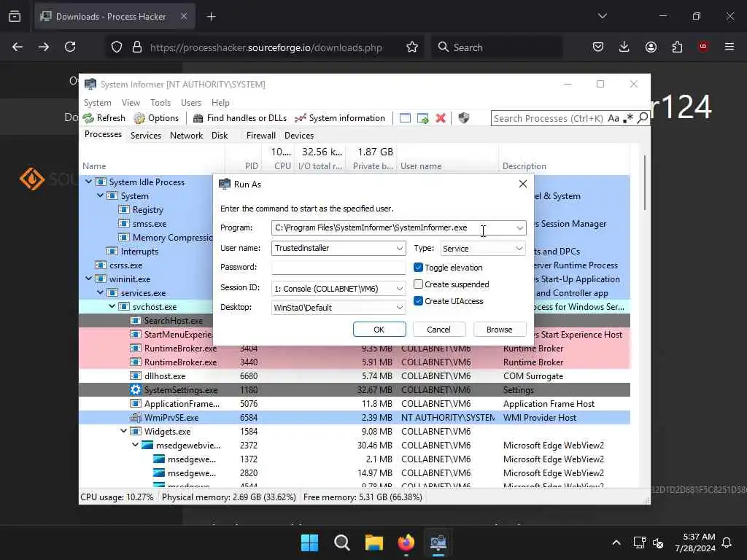
Task: Click the tracking protection shield icon
Action: [117, 47]
